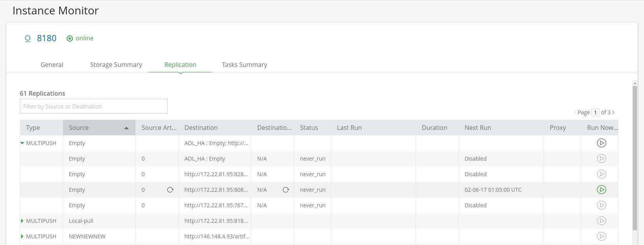Refresh destination artifacts in highlighted row
The image size is (644, 245).
coord(286,190)
